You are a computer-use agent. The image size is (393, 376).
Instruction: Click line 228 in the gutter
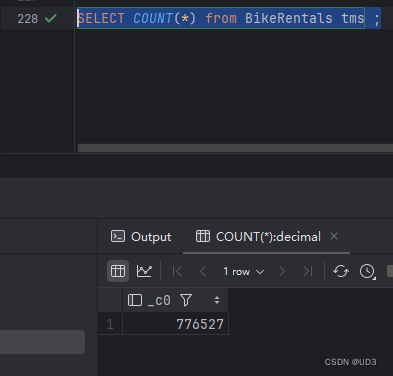point(28,18)
